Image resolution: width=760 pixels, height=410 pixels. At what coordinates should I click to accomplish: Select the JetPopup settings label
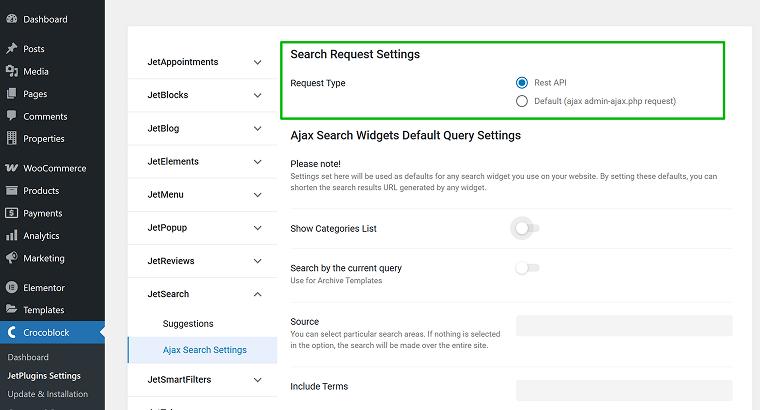(167, 228)
